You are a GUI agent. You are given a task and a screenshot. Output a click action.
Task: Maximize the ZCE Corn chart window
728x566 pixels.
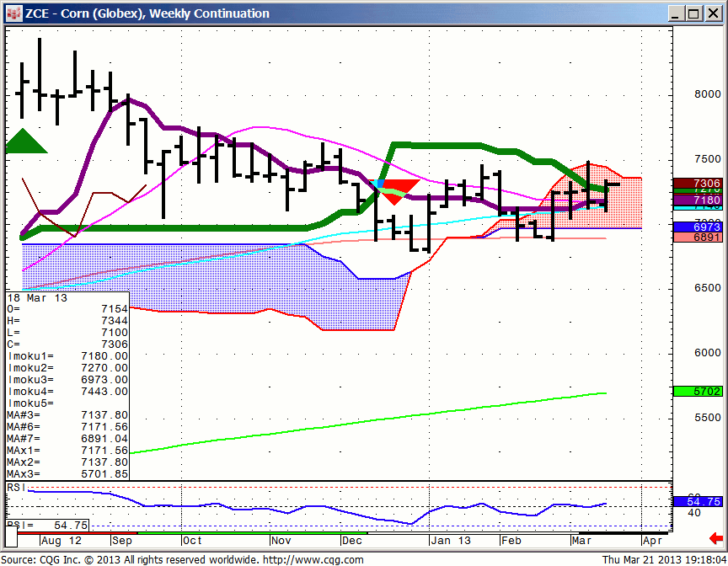(x=693, y=13)
